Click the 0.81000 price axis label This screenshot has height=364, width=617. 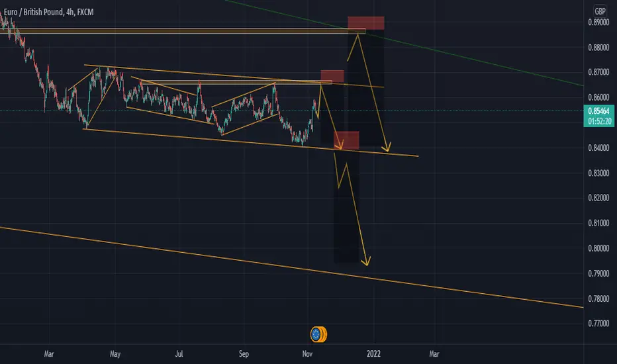(598, 223)
